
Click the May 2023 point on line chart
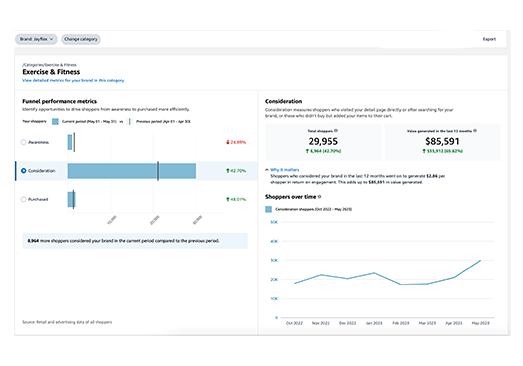point(480,260)
